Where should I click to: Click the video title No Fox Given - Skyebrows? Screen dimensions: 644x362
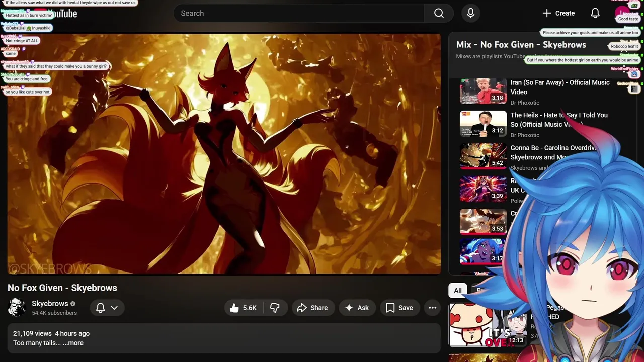[x=62, y=288]
